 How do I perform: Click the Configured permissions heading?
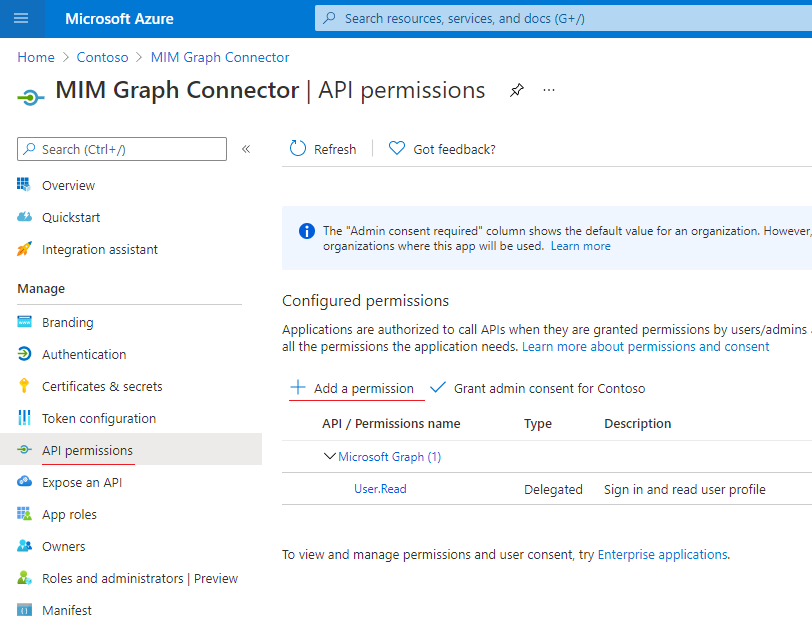tap(365, 301)
